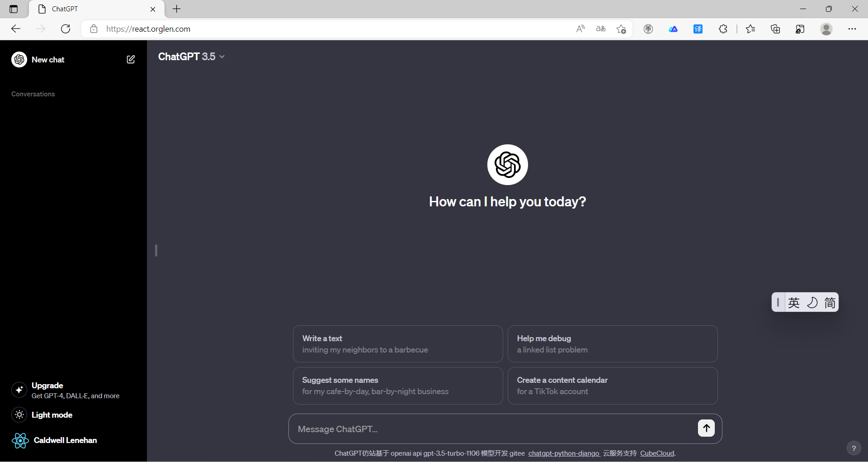Screen dimensions: 868x462
Task: Click 'How can I help you today?' heading
Action: pyautogui.click(x=507, y=202)
